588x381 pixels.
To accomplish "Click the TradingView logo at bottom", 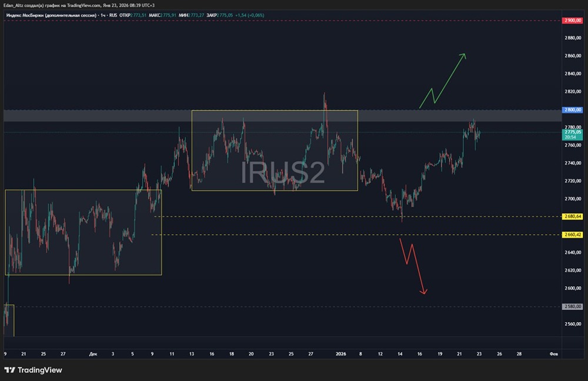I will pyautogui.click(x=33, y=370).
